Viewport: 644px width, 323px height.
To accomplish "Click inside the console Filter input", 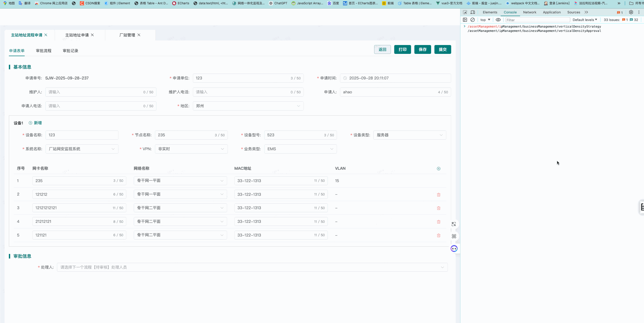I will [x=537, y=20].
